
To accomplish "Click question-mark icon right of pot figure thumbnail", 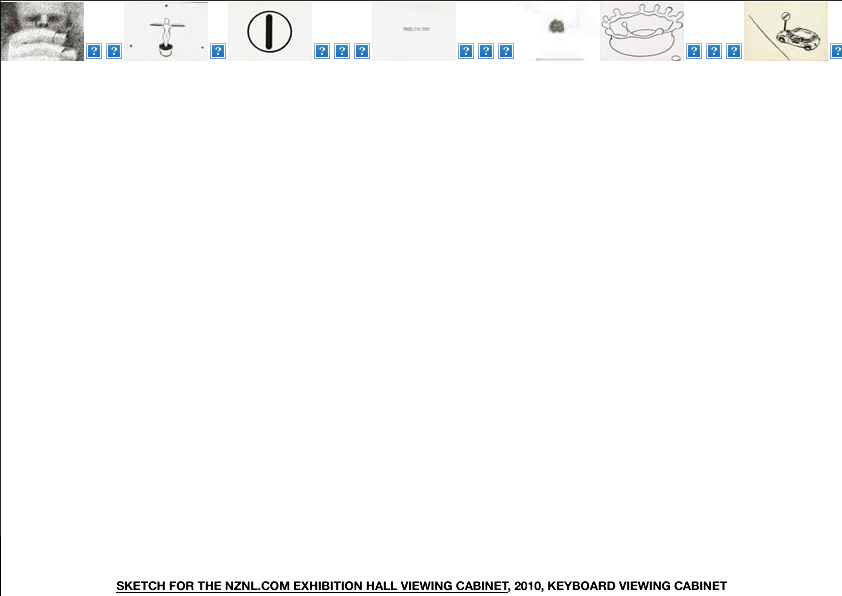I will pos(218,51).
